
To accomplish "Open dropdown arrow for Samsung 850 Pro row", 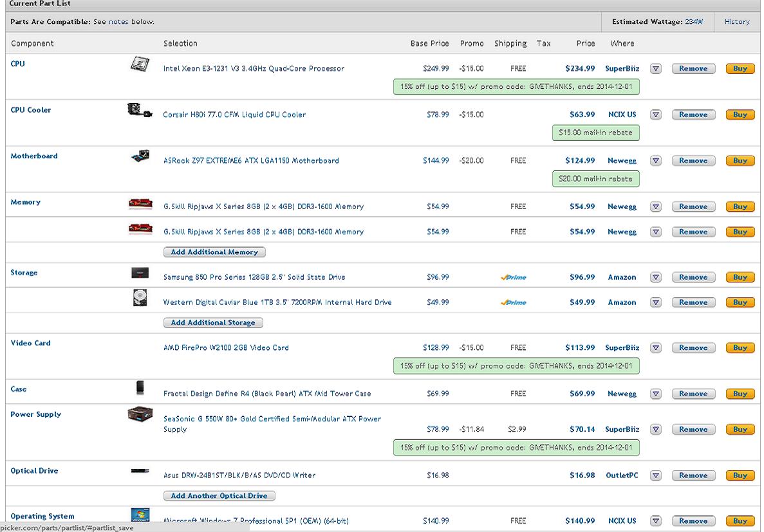I will click(x=656, y=277).
